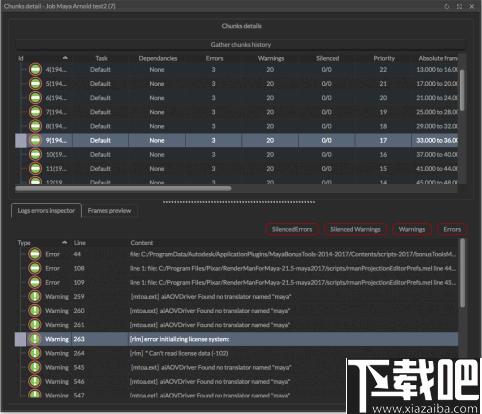Click the warning icon for line 545
The width and height of the screenshot is (482, 414).
[35, 367]
